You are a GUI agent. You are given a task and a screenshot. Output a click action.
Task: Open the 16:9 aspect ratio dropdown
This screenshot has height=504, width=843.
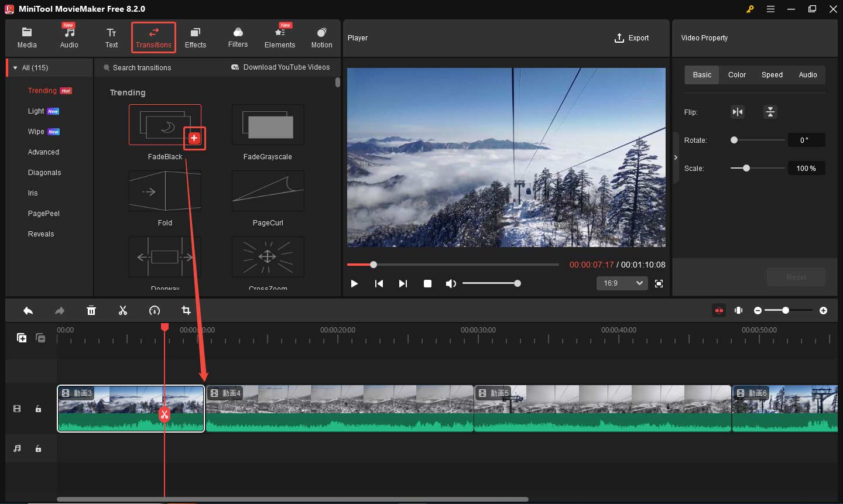point(622,283)
